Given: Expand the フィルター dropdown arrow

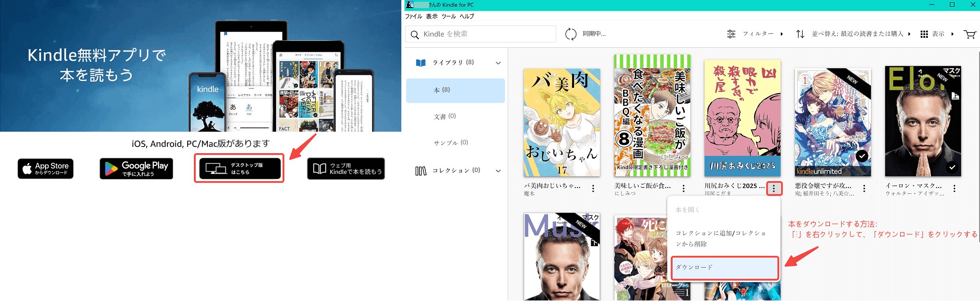Looking at the screenshot, I should [x=782, y=34].
